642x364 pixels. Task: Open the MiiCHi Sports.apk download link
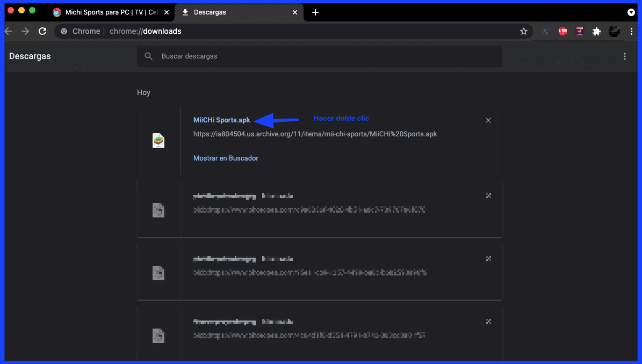[221, 120]
